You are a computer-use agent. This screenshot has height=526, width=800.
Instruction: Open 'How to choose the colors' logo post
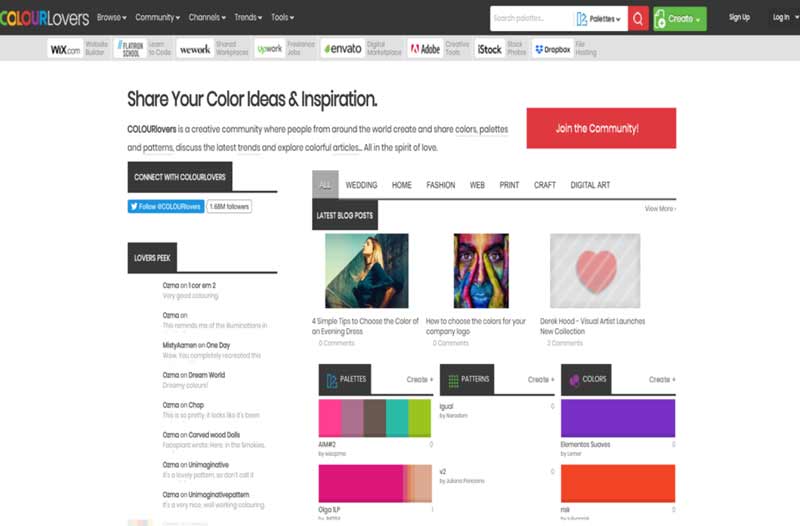[476, 327]
